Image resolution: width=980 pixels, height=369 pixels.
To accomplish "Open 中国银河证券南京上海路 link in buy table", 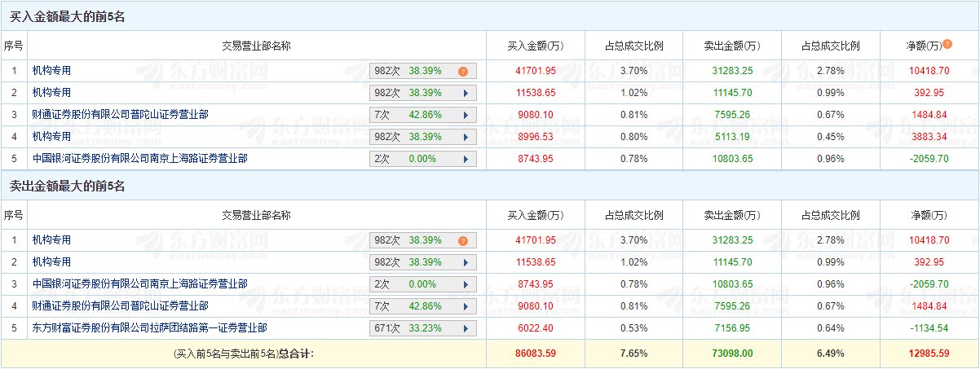I will coord(139,159).
